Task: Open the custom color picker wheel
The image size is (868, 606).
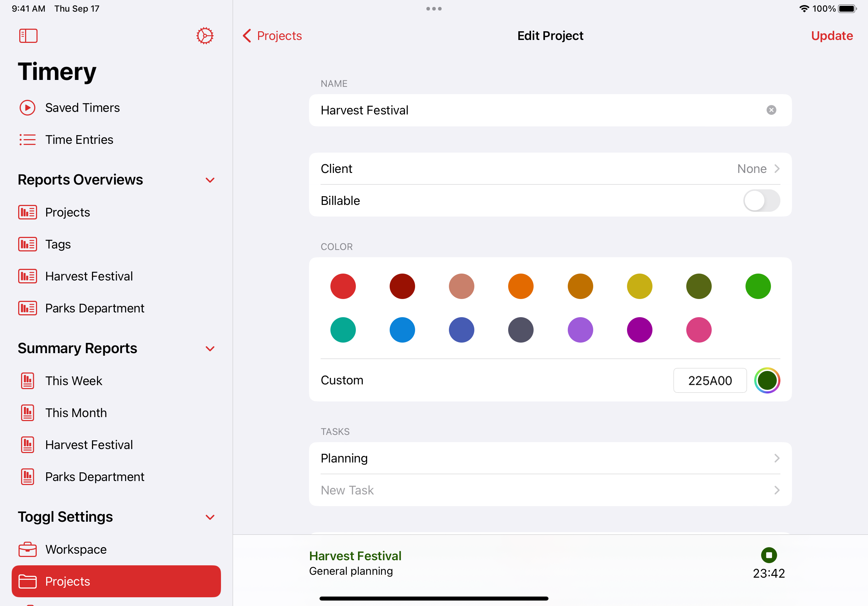Action: (x=767, y=380)
